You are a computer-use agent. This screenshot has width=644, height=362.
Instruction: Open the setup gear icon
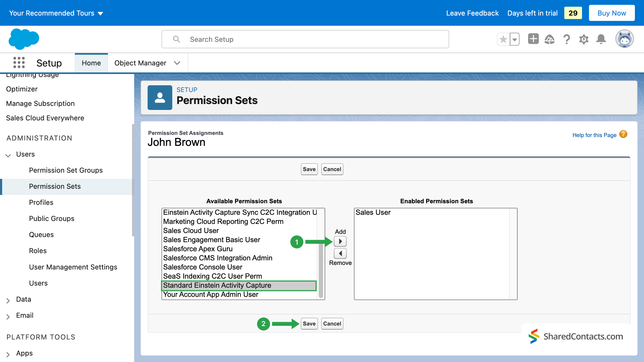pos(584,39)
